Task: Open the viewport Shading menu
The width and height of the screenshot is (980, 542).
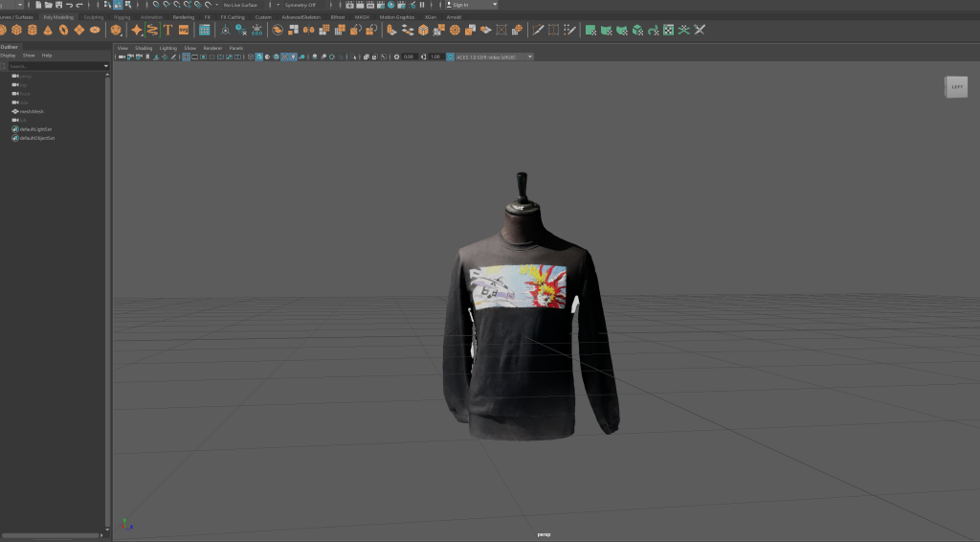Action: (144, 48)
